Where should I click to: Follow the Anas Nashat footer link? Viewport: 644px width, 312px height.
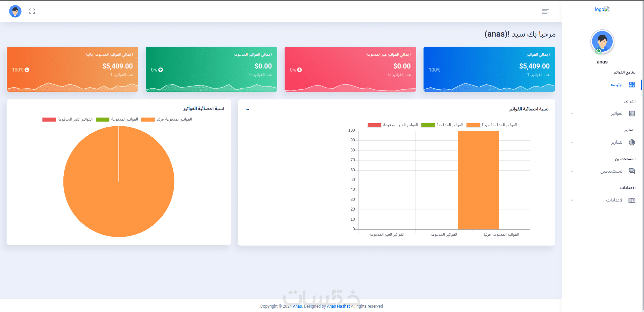click(338, 306)
